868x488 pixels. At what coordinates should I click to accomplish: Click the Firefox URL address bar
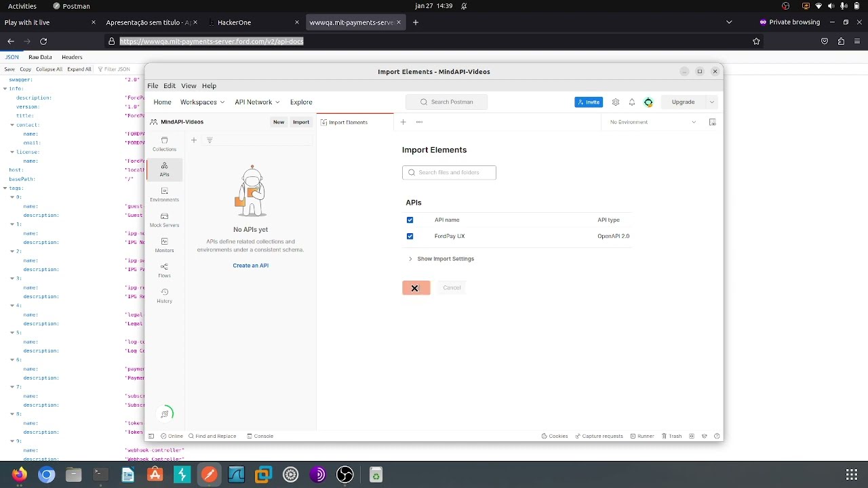434,41
